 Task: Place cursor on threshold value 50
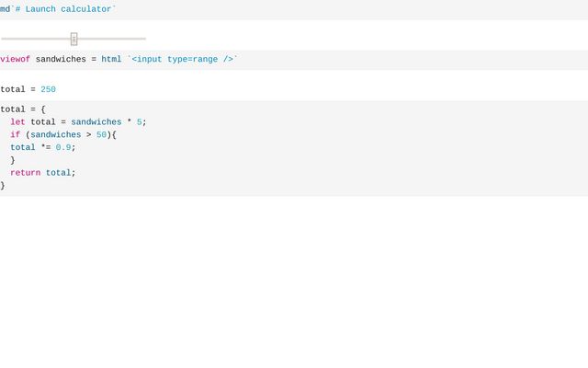(101, 134)
